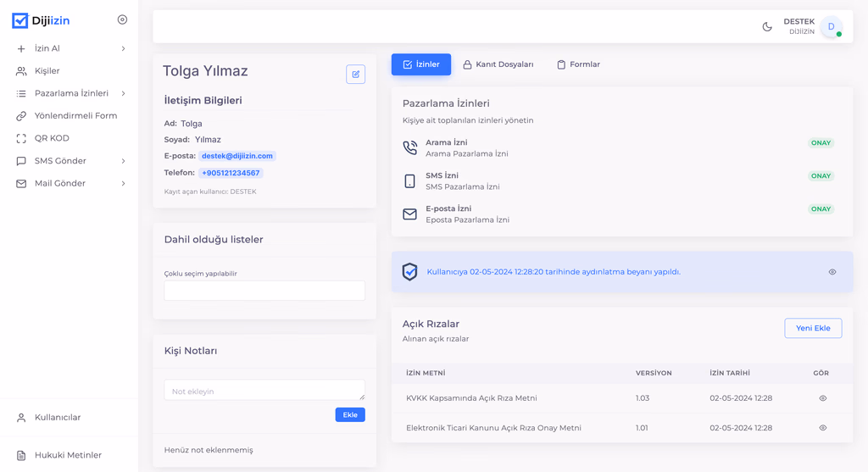Toggle dark mode with the moon icon

pyautogui.click(x=767, y=27)
